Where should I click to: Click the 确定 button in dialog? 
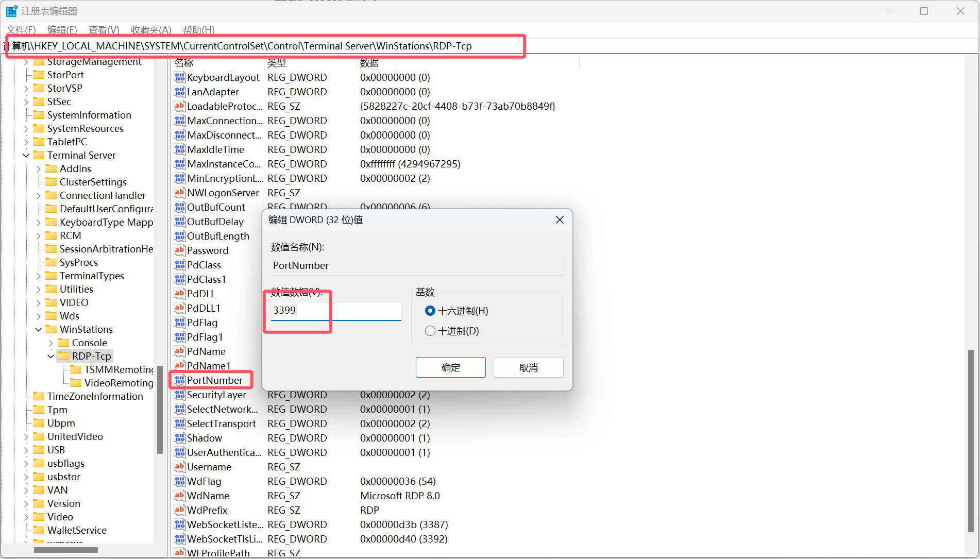click(x=450, y=367)
